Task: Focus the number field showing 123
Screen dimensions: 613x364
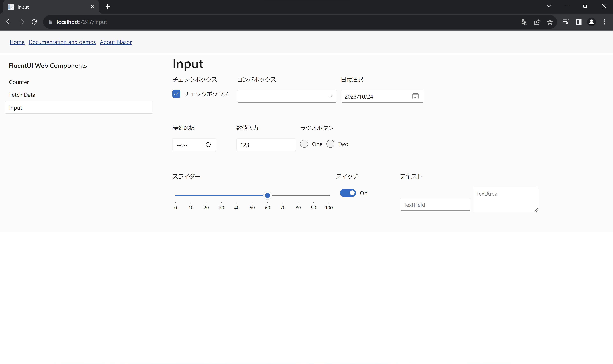Action: tap(266, 145)
